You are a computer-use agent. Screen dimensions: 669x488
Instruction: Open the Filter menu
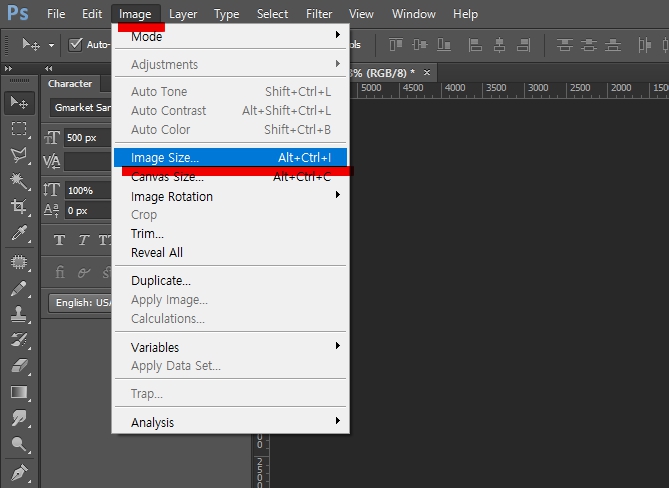pyautogui.click(x=319, y=14)
